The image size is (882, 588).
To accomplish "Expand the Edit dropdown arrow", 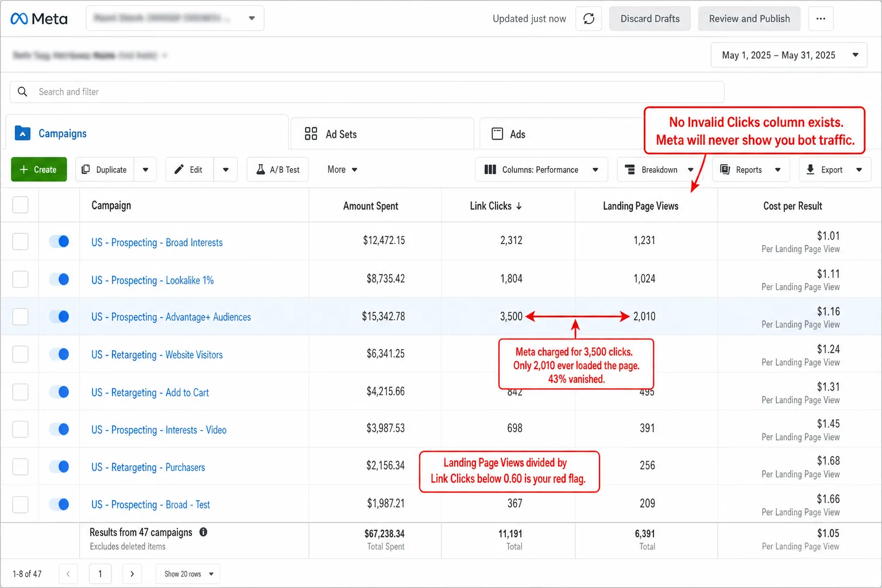I will point(226,169).
